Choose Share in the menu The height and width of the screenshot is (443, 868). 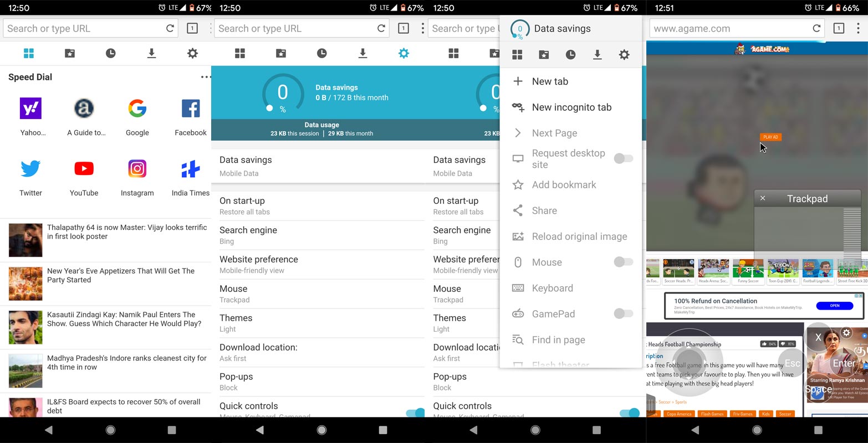571,210
